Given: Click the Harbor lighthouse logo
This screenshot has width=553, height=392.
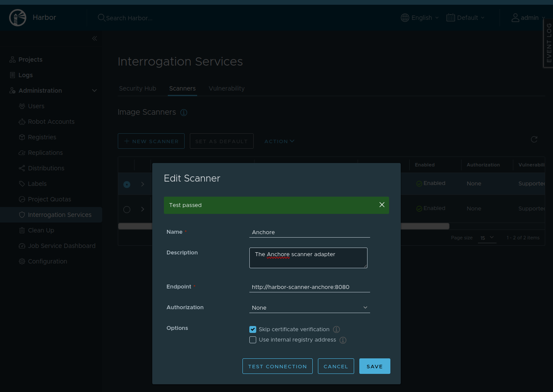Looking at the screenshot, I should [18, 18].
